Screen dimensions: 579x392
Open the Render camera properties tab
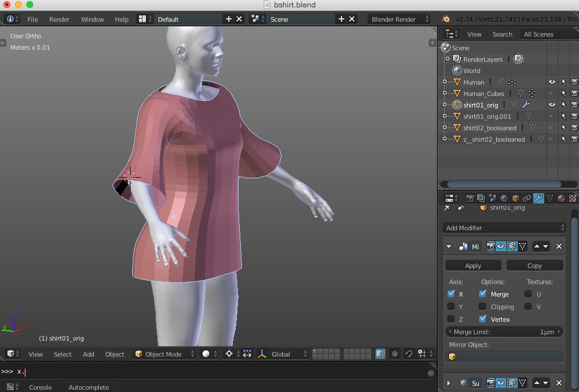(470, 198)
